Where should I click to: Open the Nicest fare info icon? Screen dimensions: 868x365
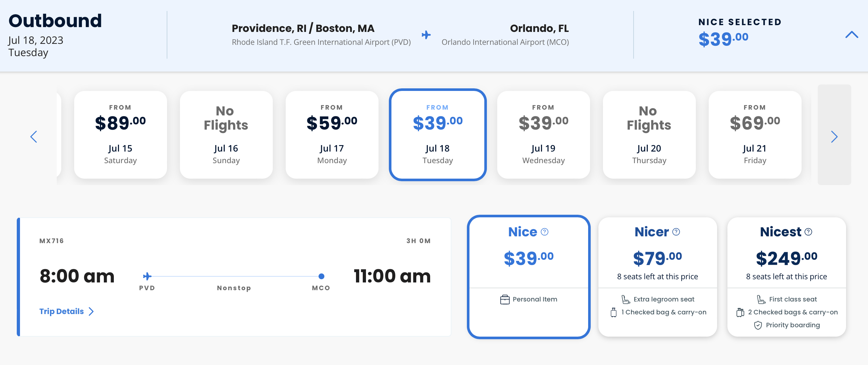point(808,232)
